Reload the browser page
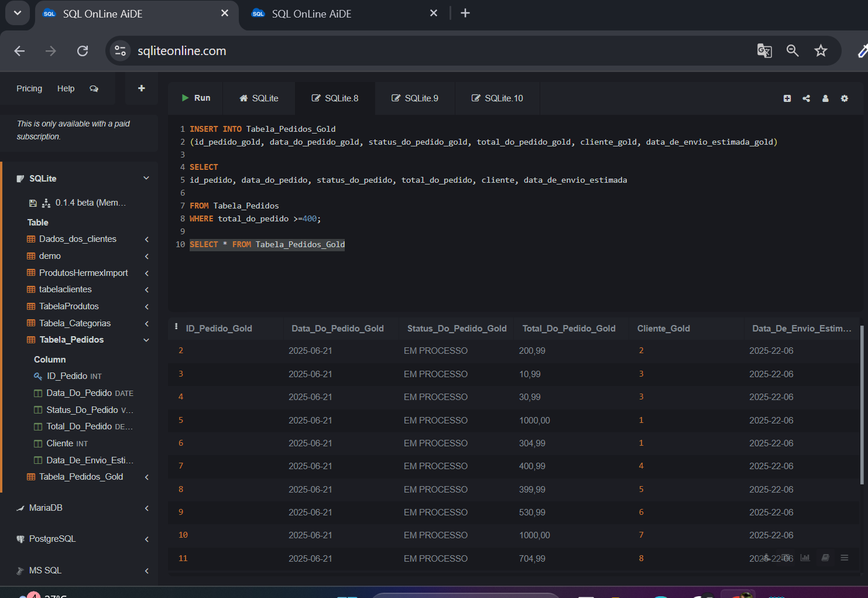The height and width of the screenshot is (598, 868). point(83,51)
